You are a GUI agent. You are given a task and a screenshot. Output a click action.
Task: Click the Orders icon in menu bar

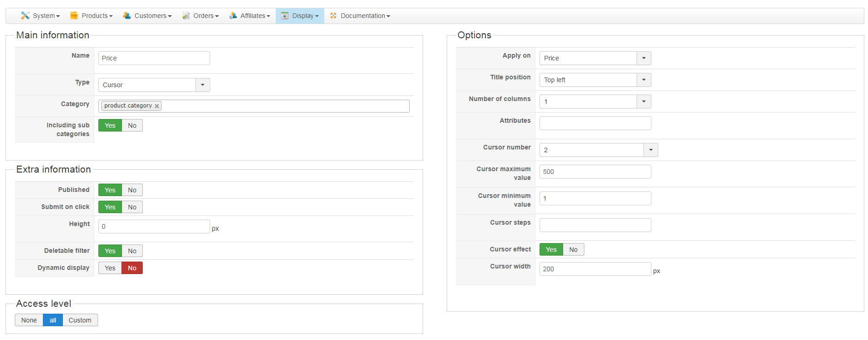tap(186, 16)
